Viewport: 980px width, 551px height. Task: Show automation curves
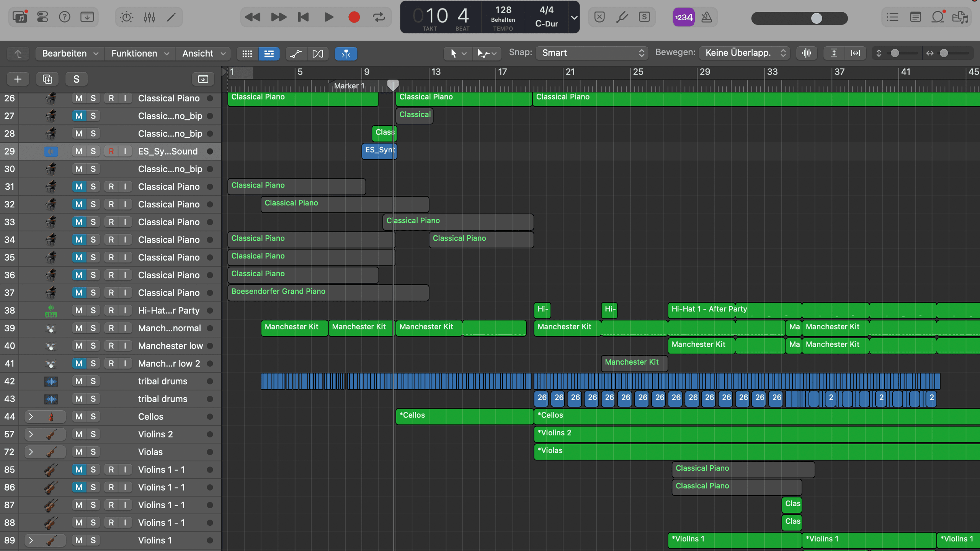coord(296,54)
